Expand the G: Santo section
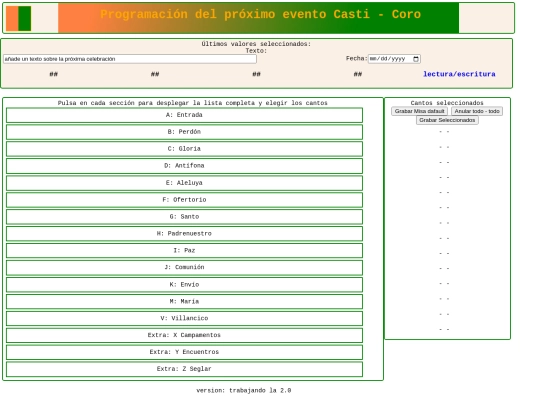The height and width of the screenshot is (405, 540). 184,217
